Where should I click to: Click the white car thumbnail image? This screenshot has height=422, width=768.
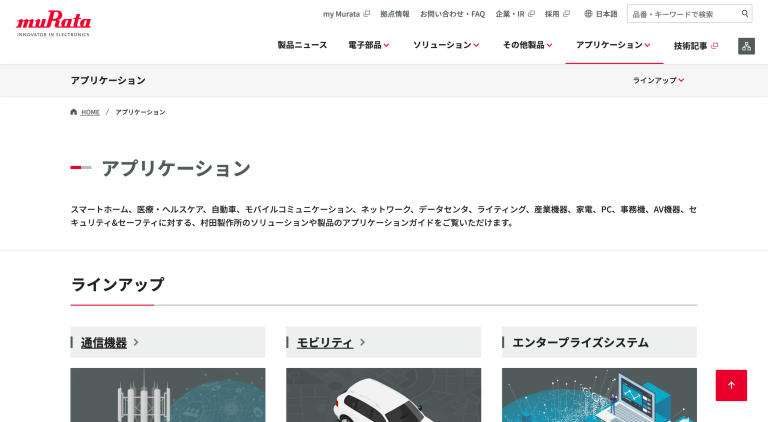[x=384, y=395]
